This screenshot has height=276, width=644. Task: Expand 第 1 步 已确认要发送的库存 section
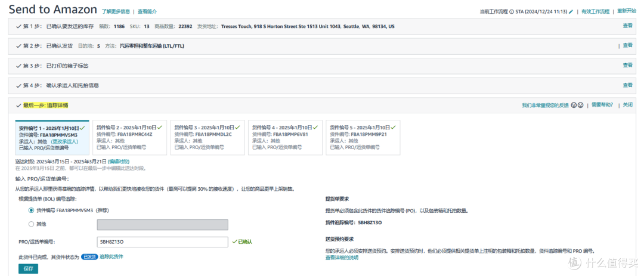(322, 26)
